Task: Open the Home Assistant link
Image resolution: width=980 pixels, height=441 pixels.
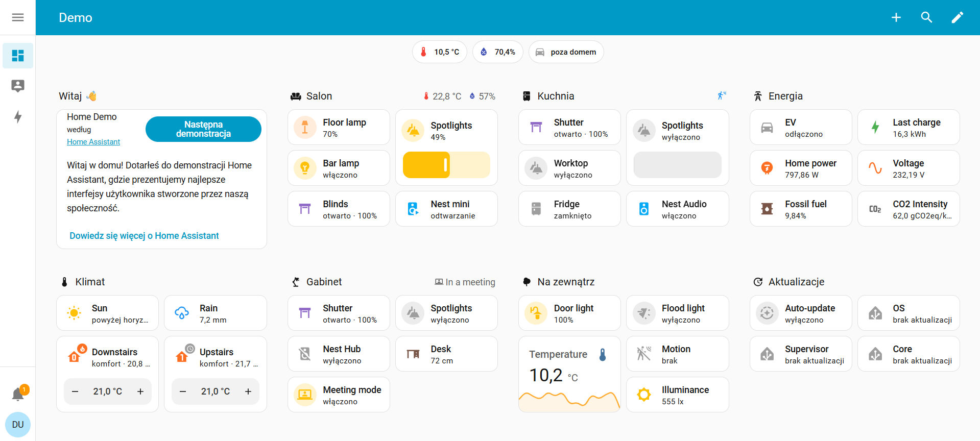Action: pos(93,142)
